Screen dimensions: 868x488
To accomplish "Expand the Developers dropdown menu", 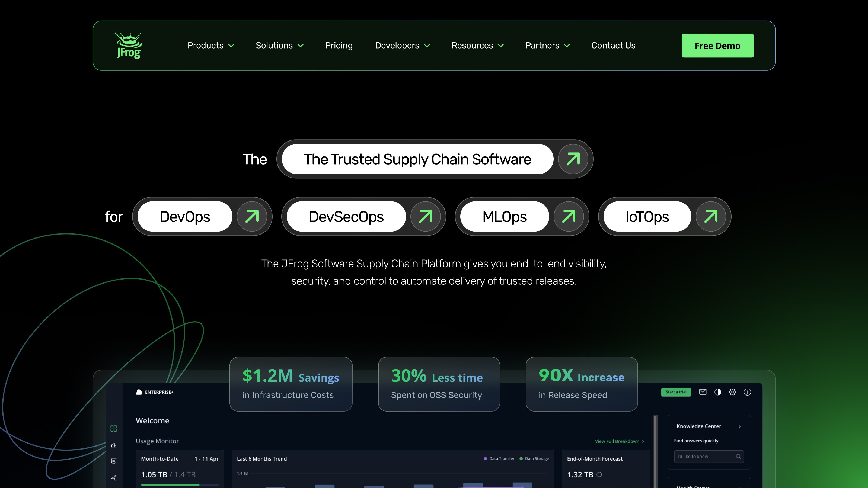I will point(403,46).
